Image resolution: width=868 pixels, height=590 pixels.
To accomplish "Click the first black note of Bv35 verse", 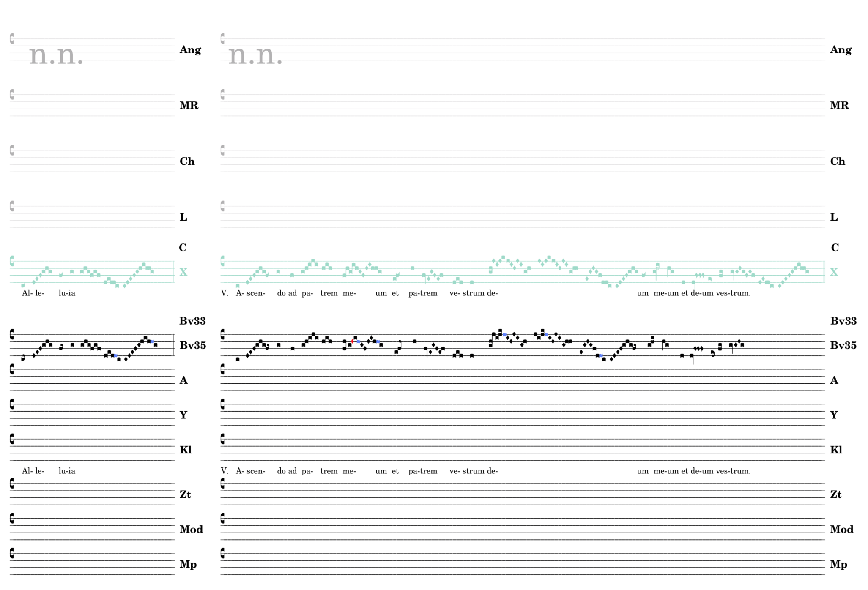I will coord(238,359).
